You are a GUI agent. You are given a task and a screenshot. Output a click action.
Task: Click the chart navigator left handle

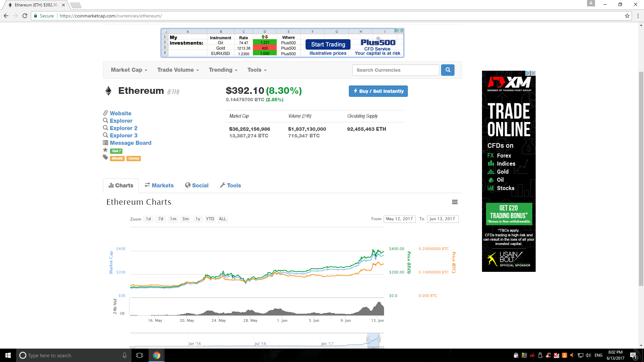(368, 340)
